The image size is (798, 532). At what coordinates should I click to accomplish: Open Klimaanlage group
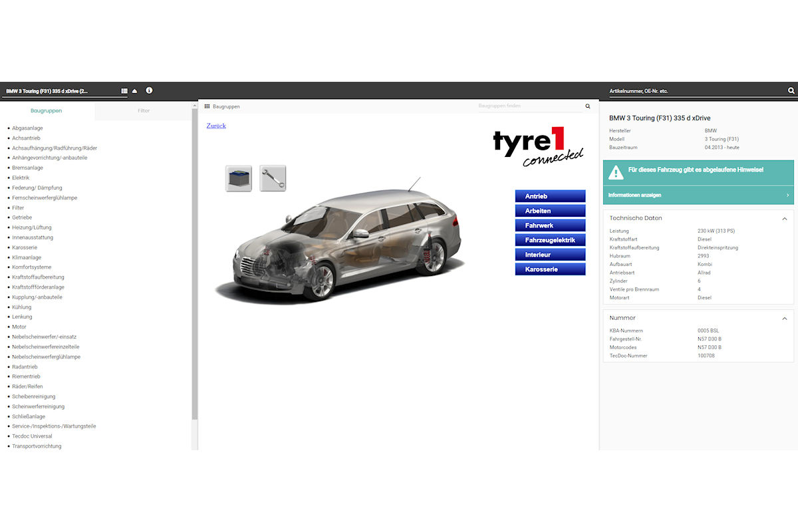pyautogui.click(x=27, y=257)
